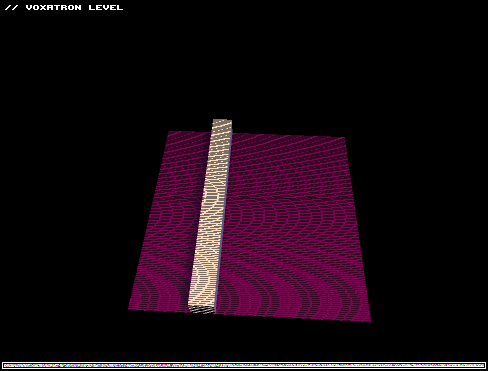The height and width of the screenshot is (371, 488).
Task: Click the cream-colored voxel pillar
Action: coord(211,217)
